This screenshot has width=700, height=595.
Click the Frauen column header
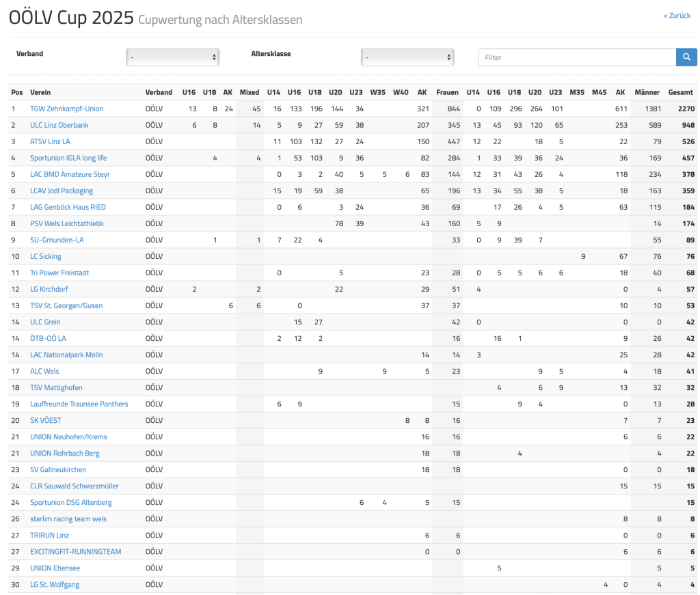click(x=447, y=92)
